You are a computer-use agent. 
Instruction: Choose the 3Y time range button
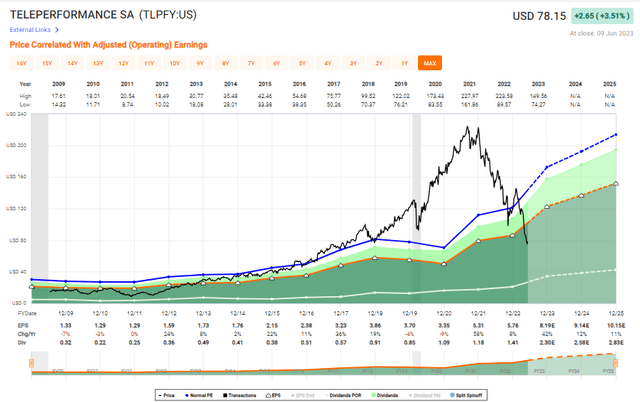tap(353, 63)
